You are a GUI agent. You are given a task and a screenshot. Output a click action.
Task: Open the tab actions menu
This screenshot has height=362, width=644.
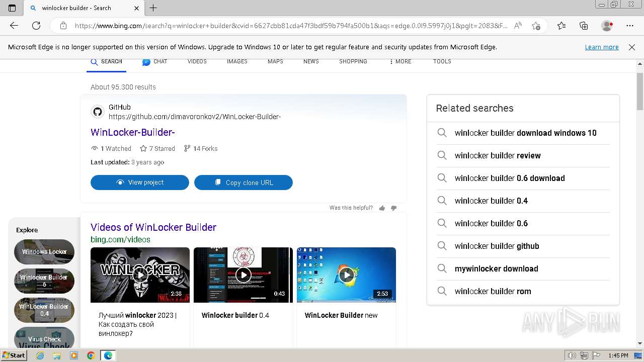pos(12,8)
